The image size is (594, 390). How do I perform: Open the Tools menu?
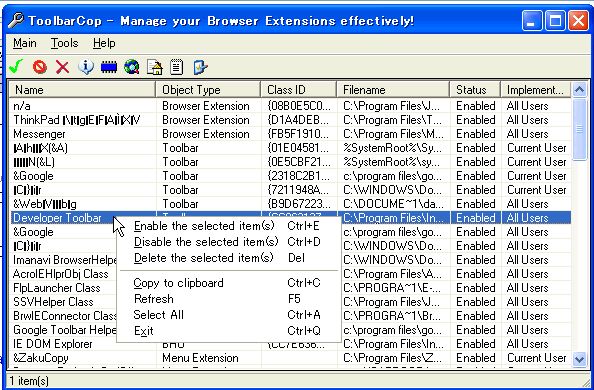[x=64, y=43]
